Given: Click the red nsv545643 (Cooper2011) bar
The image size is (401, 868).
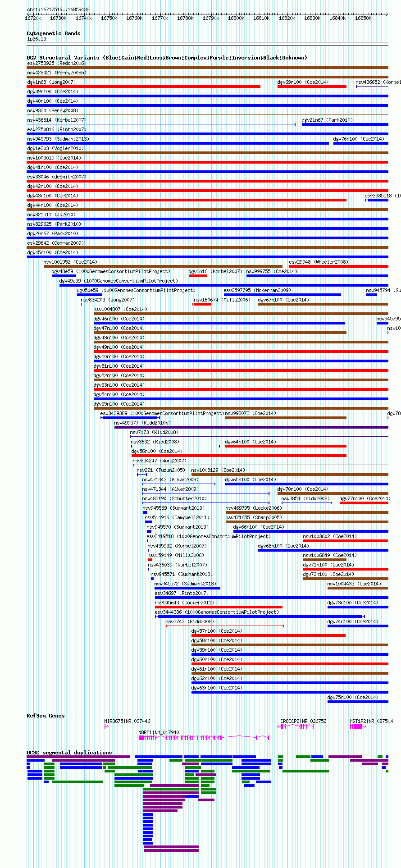Looking at the screenshot, I should (x=219, y=607).
